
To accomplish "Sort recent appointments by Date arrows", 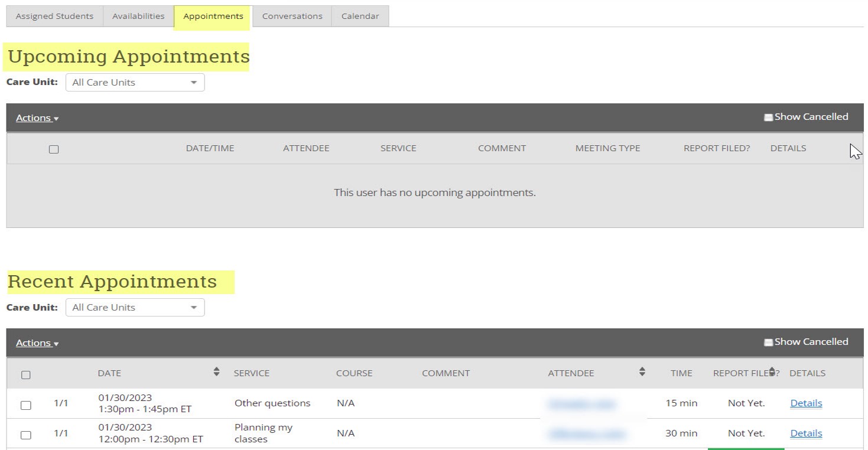I will click(216, 372).
